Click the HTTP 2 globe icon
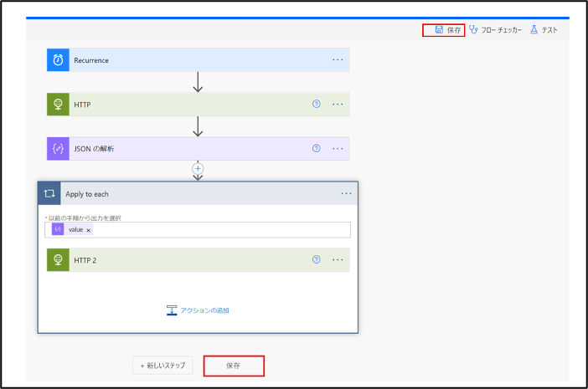The height and width of the screenshot is (389, 588). pyautogui.click(x=58, y=260)
